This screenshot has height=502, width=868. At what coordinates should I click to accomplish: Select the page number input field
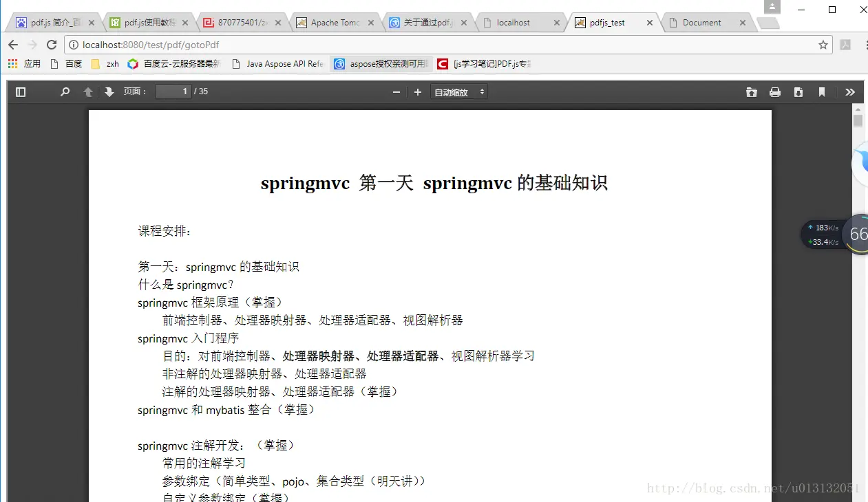pyautogui.click(x=173, y=91)
